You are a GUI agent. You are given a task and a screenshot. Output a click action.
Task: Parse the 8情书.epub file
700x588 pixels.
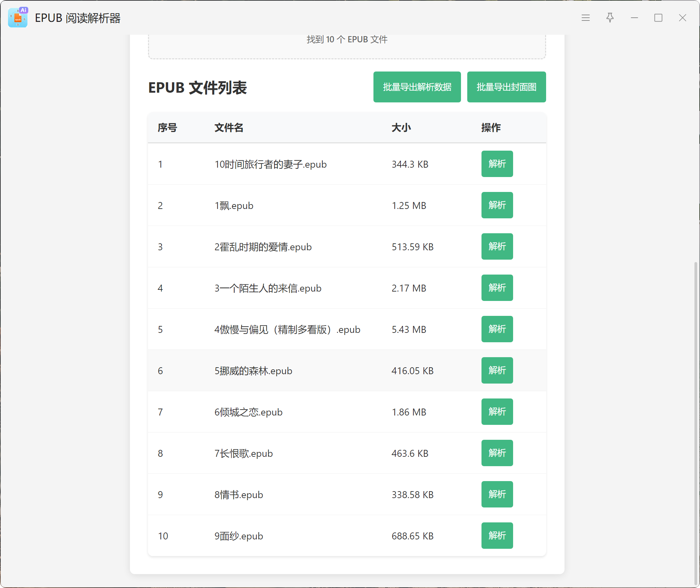(497, 494)
